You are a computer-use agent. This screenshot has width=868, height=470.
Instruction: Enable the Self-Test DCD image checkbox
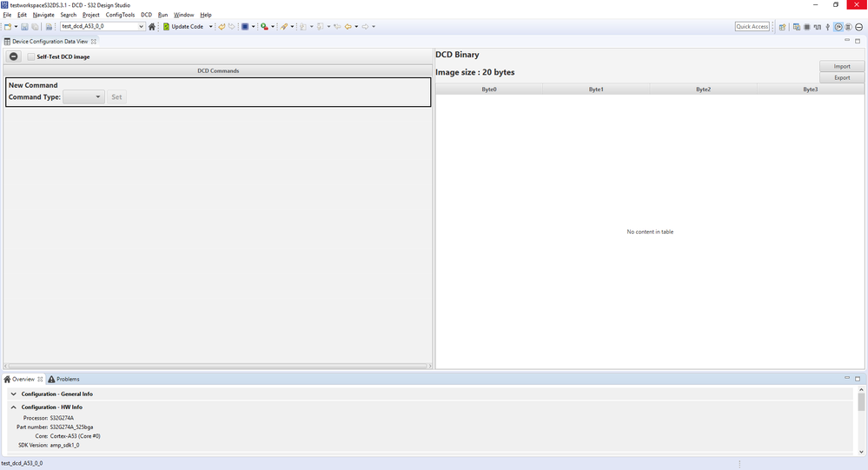(x=31, y=56)
